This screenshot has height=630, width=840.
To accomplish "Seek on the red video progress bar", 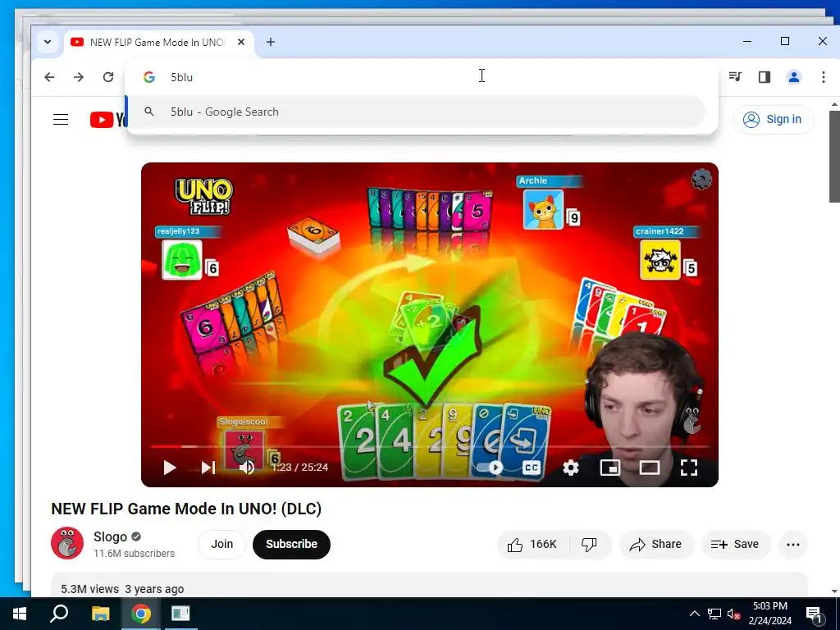I will pyautogui.click(x=430, y=446).
